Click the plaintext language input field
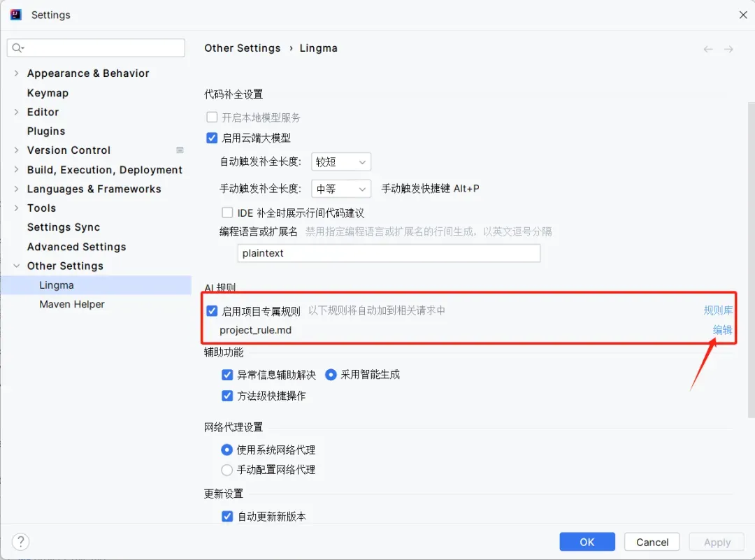 coord(389,253)
